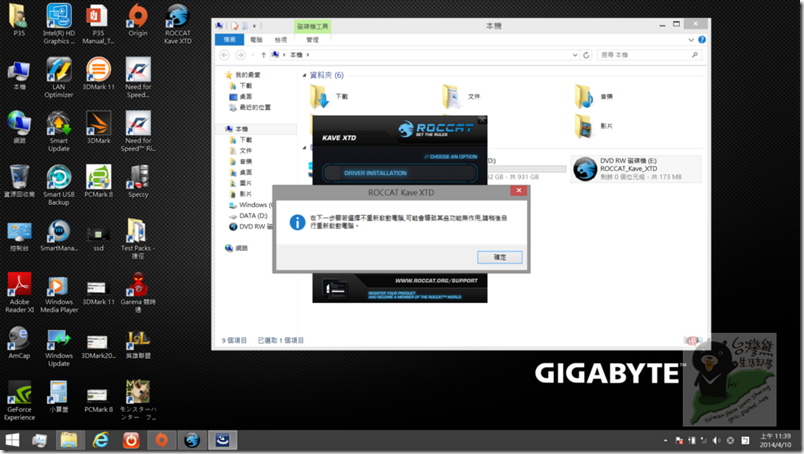Open the PCMark 8 green desktop icon
804x454 pixels.
coord(98,181)
